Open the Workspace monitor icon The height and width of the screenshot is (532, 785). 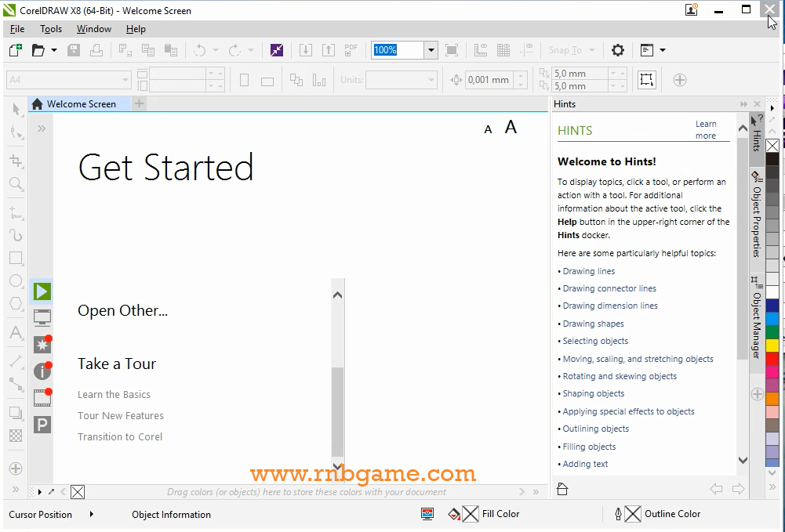(42, 317)
